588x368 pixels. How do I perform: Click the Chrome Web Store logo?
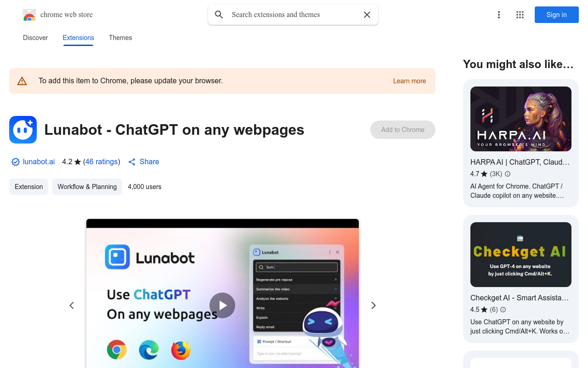(x=29, y=15)
